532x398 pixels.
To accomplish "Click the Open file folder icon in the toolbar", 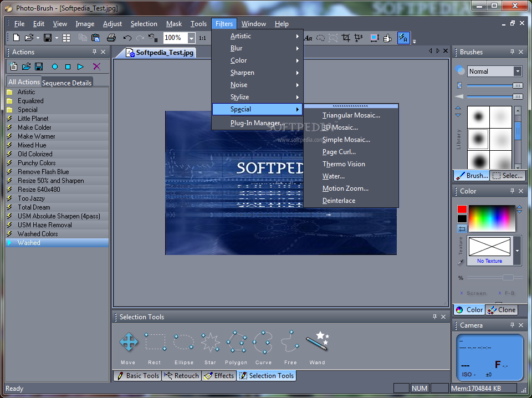I will click(29, 38).
